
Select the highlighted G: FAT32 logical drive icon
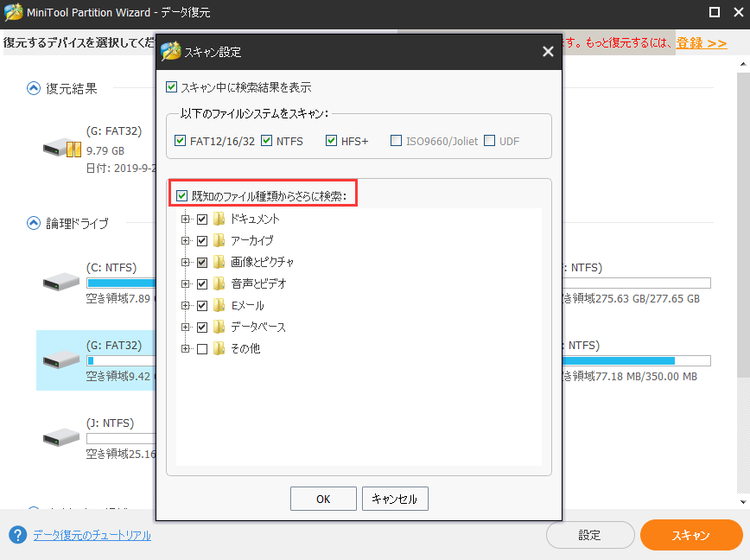(61, 360)
